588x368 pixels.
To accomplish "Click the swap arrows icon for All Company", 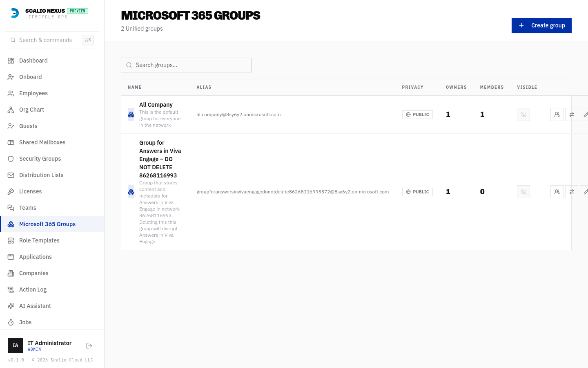I will [572, 114].
